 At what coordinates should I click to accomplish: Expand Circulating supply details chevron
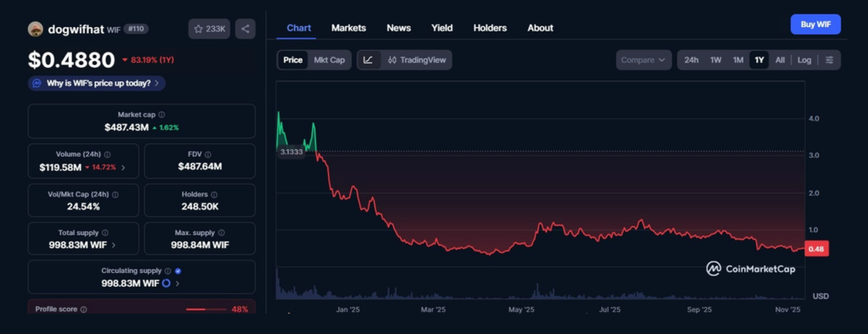click(177, 283)
